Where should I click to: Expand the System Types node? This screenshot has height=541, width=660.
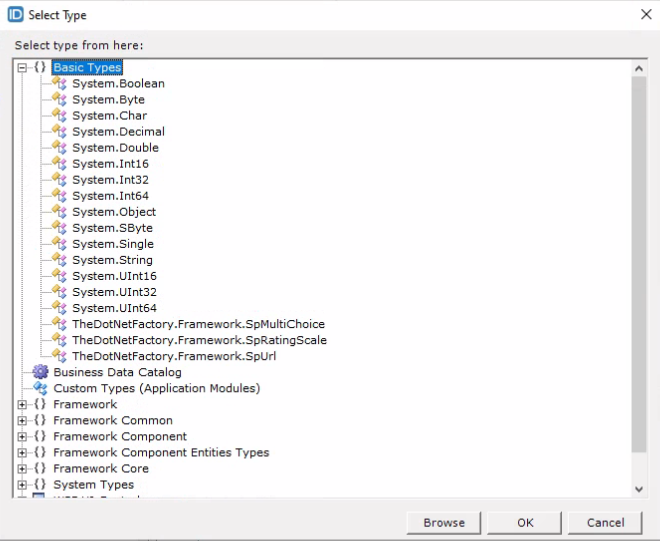[x=22, y=485]
